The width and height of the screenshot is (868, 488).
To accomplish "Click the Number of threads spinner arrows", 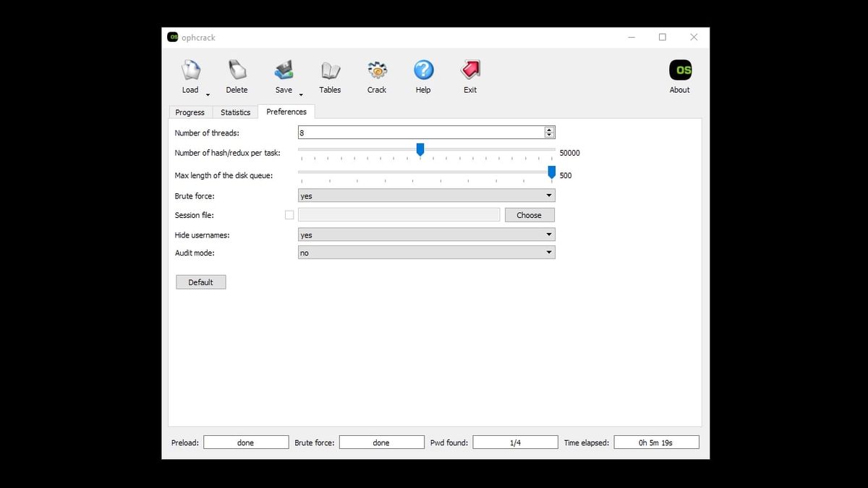I will 549,132.
